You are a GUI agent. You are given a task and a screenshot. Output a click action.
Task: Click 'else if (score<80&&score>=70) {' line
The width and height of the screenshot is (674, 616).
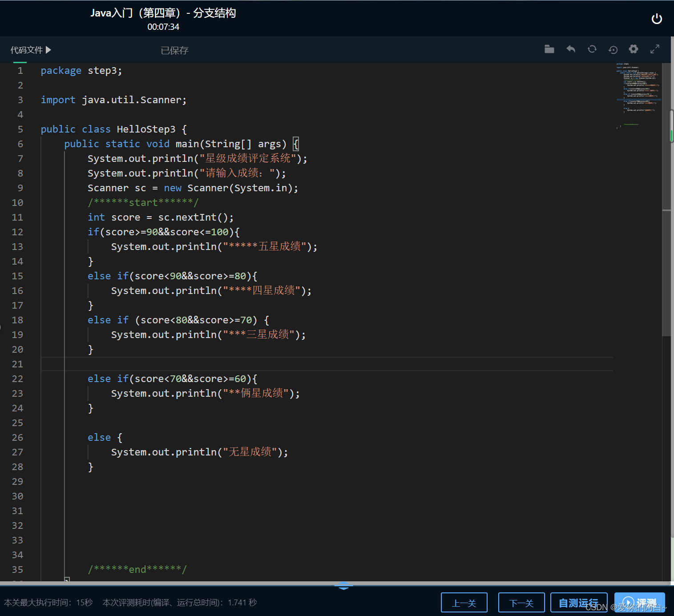pos(178,320)
